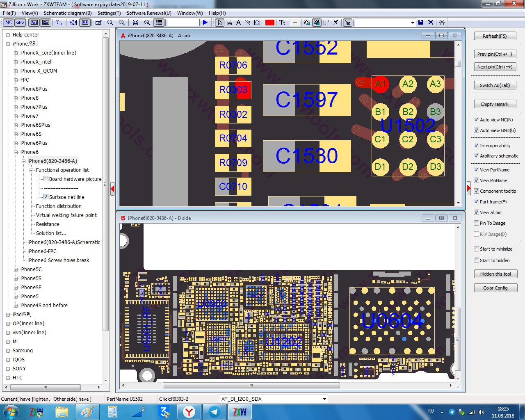Toggle the Auto view NC(N) checkbox
This screenshot has height=420, width=525.
pos(476,120)
